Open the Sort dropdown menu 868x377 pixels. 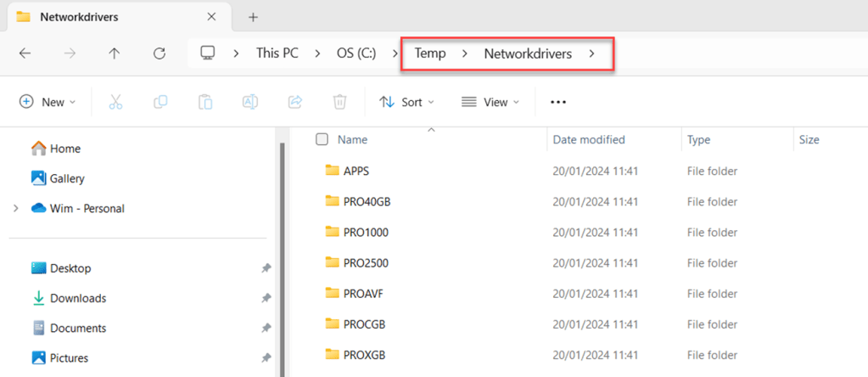click(406, 102)
